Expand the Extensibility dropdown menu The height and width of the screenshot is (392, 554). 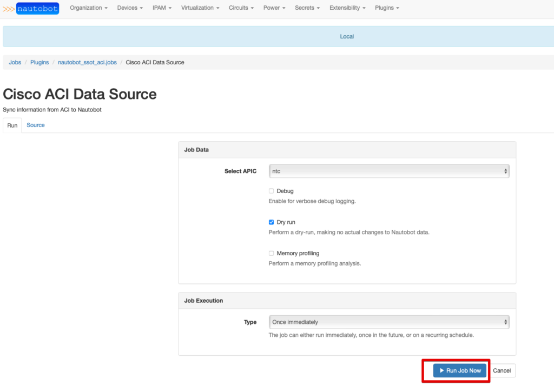347,8
